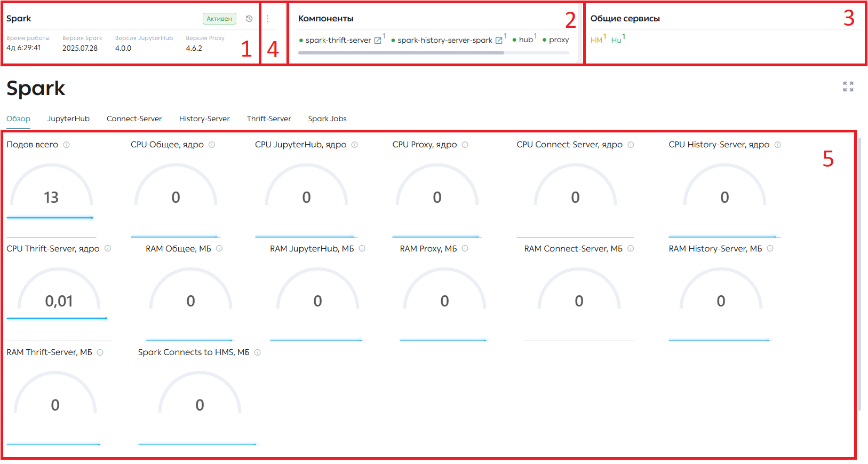Open the Spark Jobs tab
This screenshot has width=868, height=464.
[x=327, y=119]
